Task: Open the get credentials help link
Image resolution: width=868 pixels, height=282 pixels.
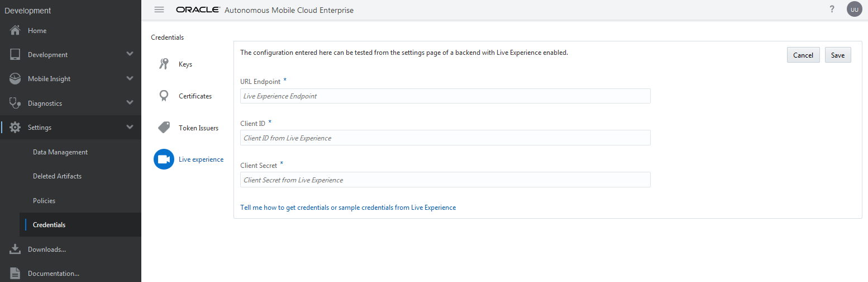Action: pos(347,208)
